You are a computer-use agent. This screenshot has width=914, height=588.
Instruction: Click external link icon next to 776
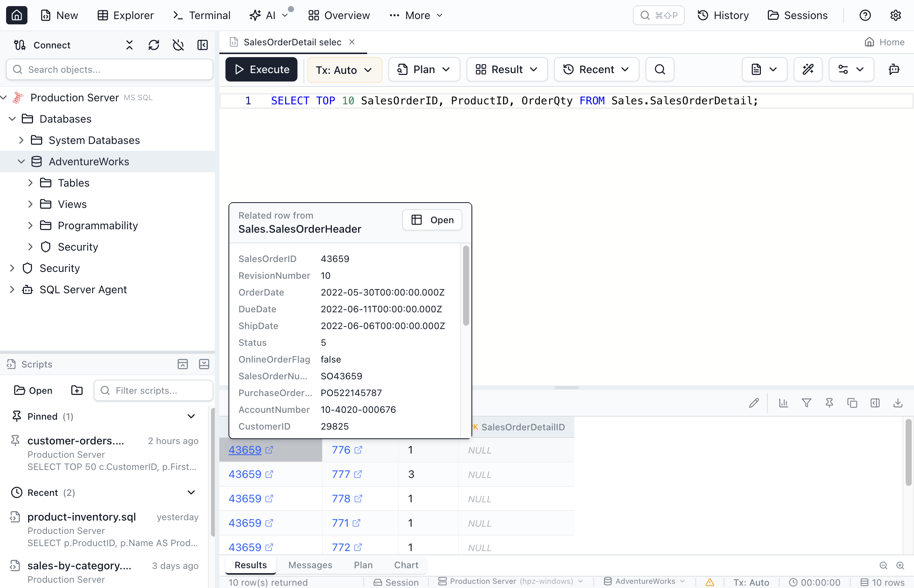pyautogui.click(x=358, y=450)
